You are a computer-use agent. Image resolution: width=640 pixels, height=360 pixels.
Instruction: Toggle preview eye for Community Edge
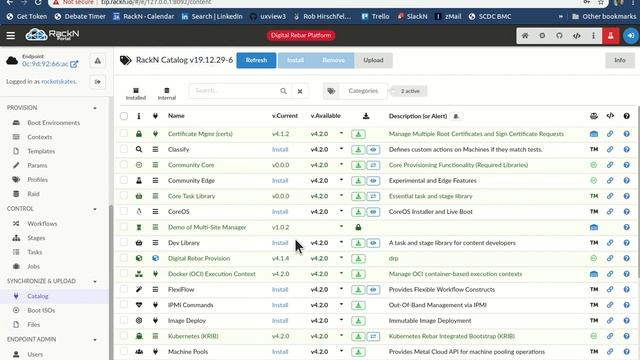[x=373, y=181]
